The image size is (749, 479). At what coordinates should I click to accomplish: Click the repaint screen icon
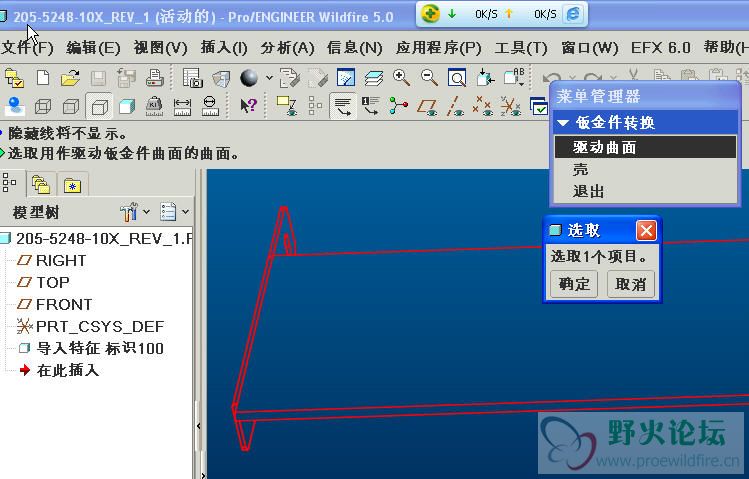(x=345, y=78)
